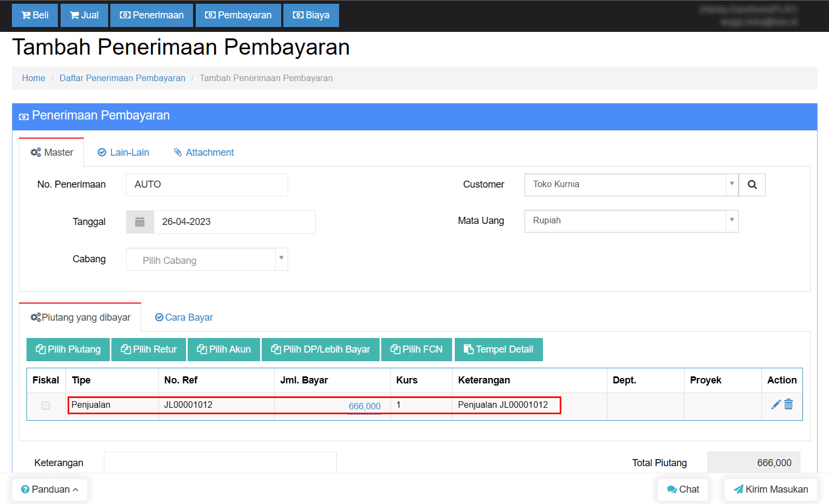Select the Piutang yang dibayar tab
The height and width of the screenshot is (504, 829).
point(81,317)
